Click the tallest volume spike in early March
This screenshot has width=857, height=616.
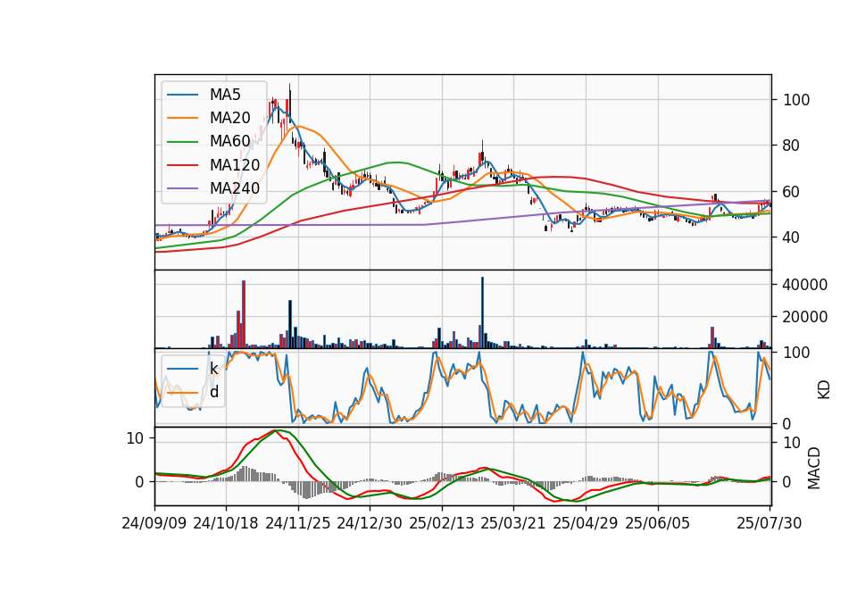click(482, 312)
